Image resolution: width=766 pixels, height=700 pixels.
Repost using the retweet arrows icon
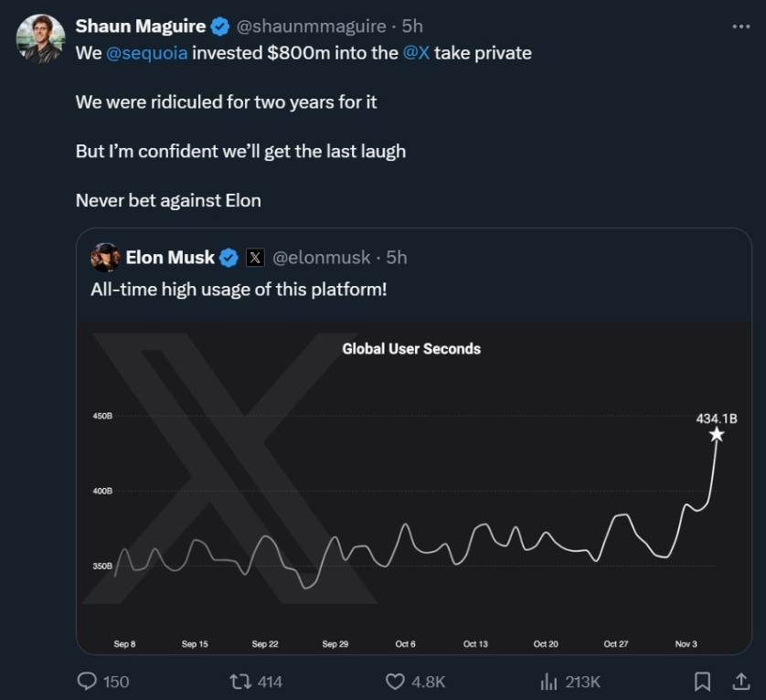[x=240, y=681]
